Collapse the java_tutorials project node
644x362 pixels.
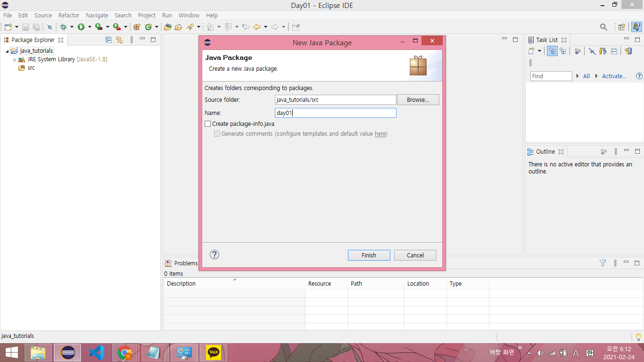(x=7, y=51)
